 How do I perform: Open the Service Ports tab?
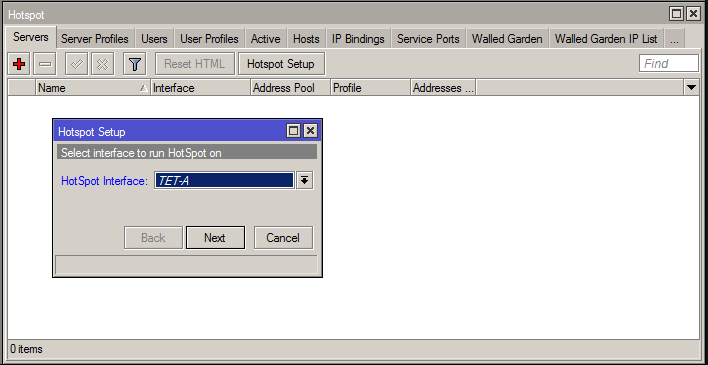(428, 39)
